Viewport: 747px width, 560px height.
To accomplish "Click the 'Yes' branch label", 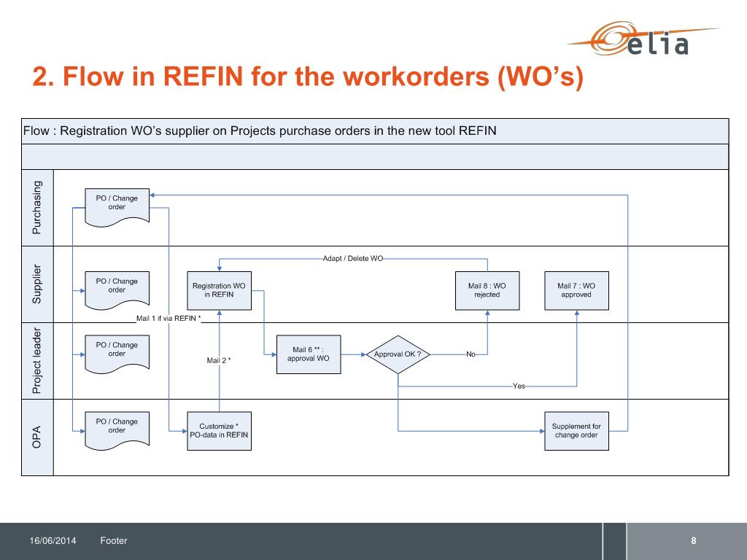I will click(x=519, y=386).
